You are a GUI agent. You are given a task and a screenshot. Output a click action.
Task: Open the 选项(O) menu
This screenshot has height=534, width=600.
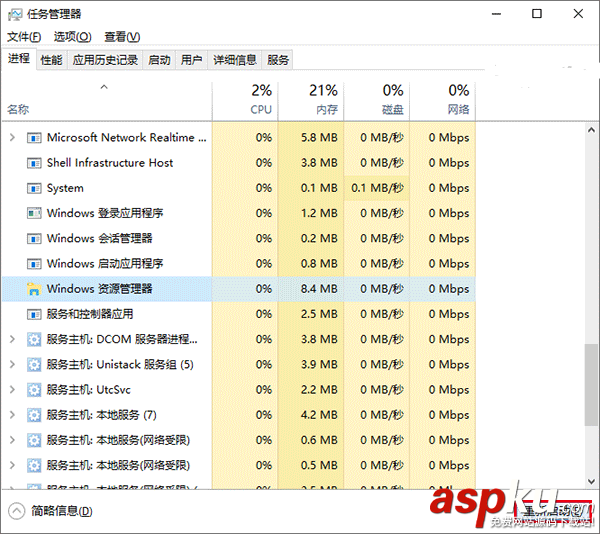click(x=72, y=37)
